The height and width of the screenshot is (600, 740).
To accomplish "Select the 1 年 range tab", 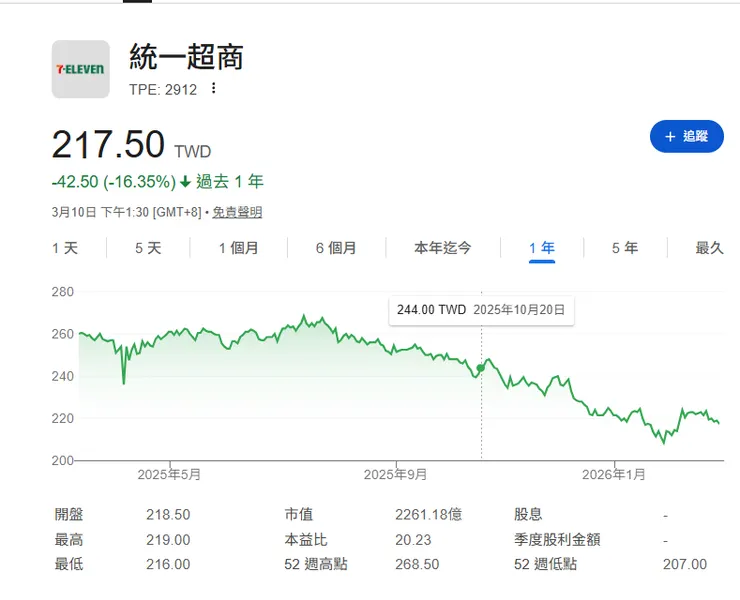I will click(x=542, y=248).
